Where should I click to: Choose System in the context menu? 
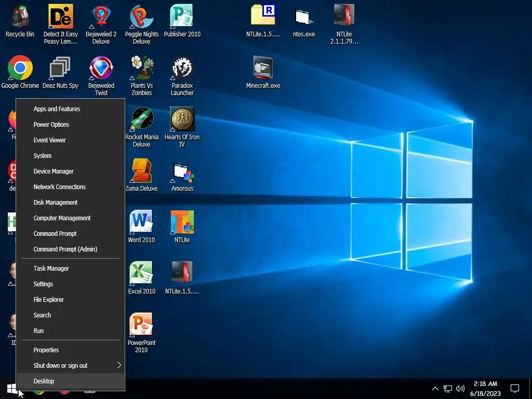[x=71, y=156]
